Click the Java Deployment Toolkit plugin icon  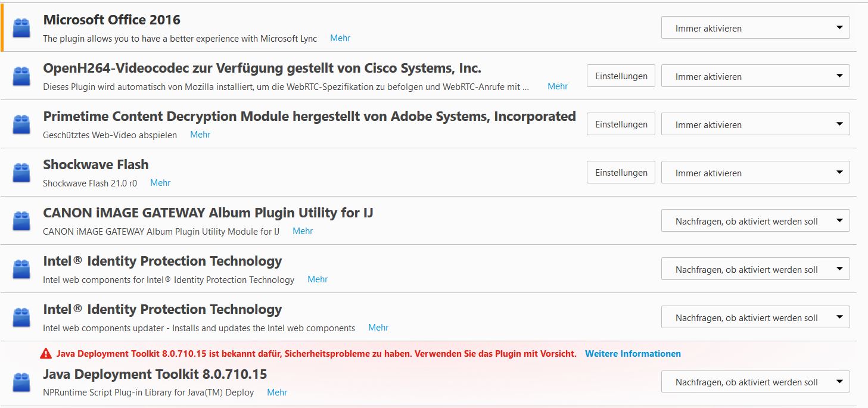[x=21, y=382]
